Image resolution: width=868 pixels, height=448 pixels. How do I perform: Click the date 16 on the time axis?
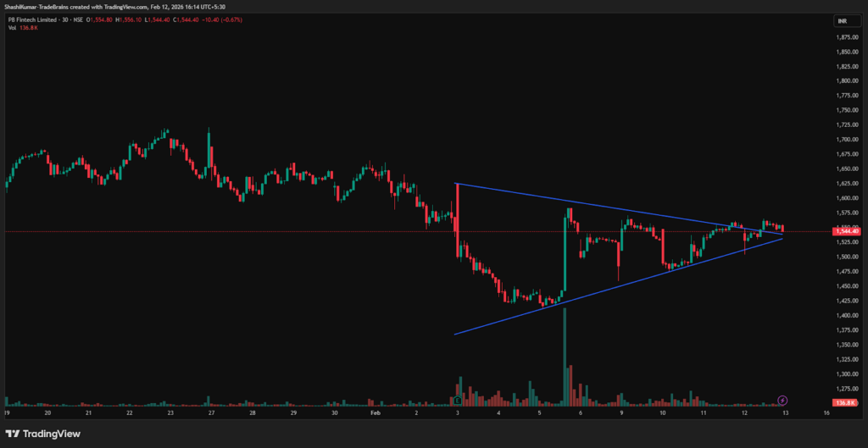point(826,414)
